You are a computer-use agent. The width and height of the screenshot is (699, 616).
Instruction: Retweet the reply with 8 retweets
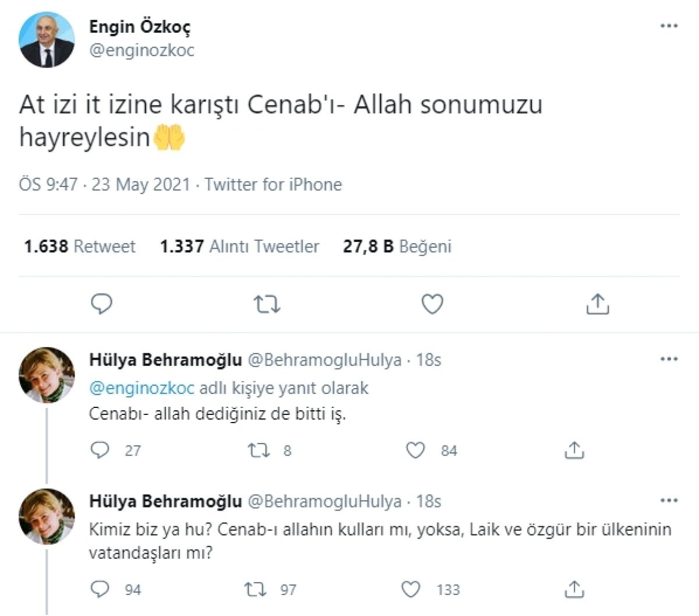(x=256, y=450)
